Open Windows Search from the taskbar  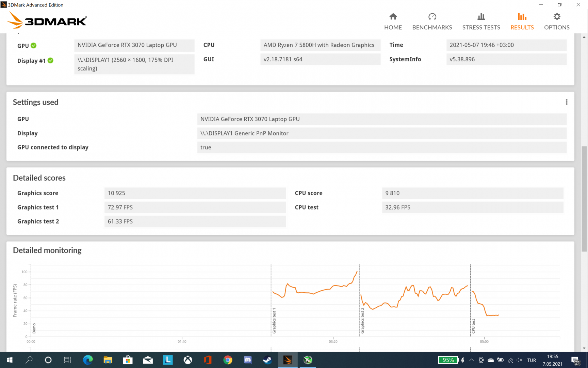point(29,360)
